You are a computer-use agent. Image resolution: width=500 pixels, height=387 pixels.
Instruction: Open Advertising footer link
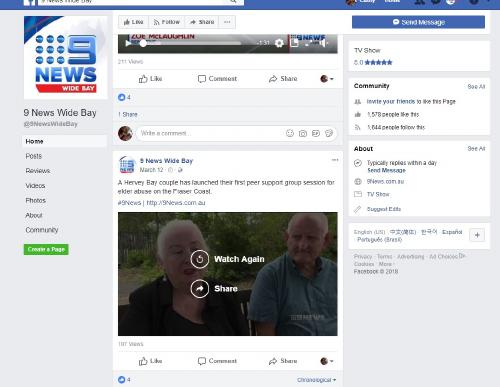point(411,256)
